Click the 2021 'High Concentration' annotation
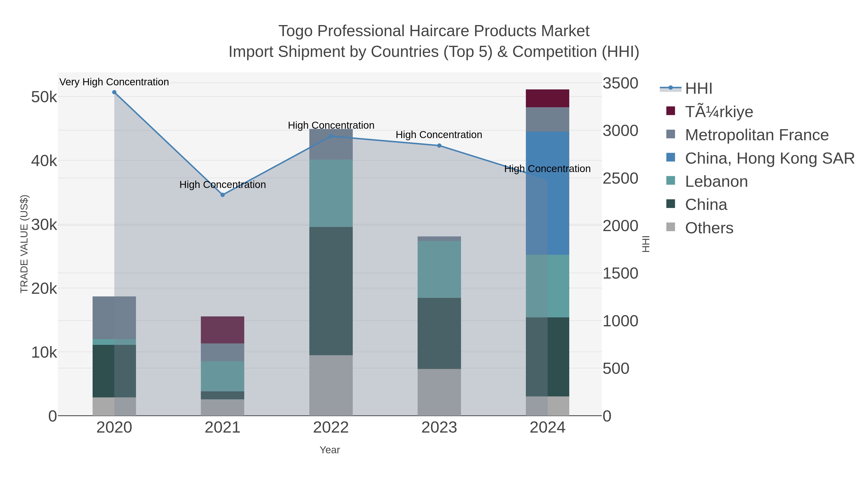868x488 pixels. 222,185
